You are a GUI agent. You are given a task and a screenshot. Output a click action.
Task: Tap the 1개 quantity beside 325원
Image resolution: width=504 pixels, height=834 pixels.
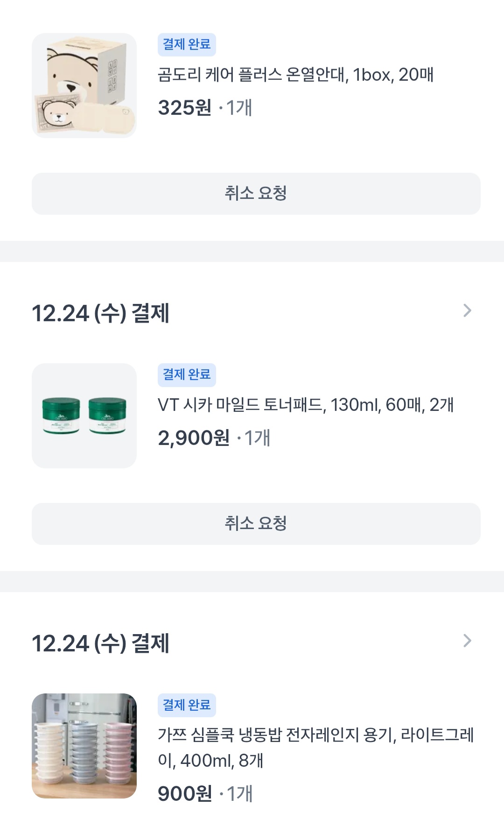pos(239,108)
